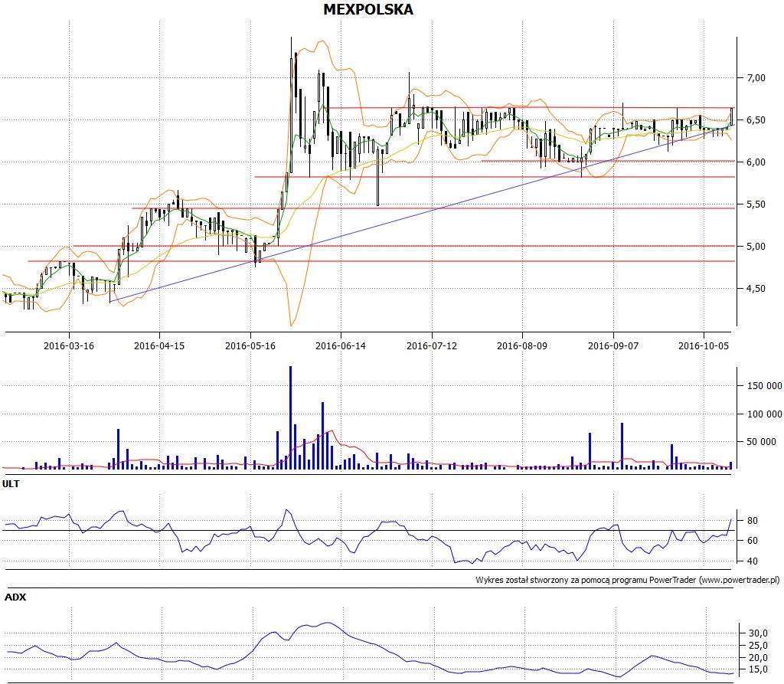The image size is (784, 684).
Task: Click the 25,0 level on ADX axis
Action: pyautogui.click(x=758, y=645)
